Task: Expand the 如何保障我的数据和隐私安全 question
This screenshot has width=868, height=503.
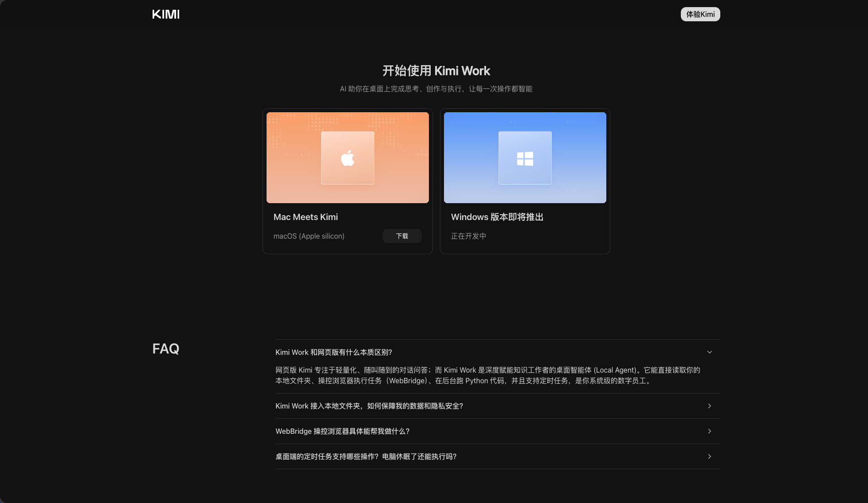Action: [x=498, y=406]
